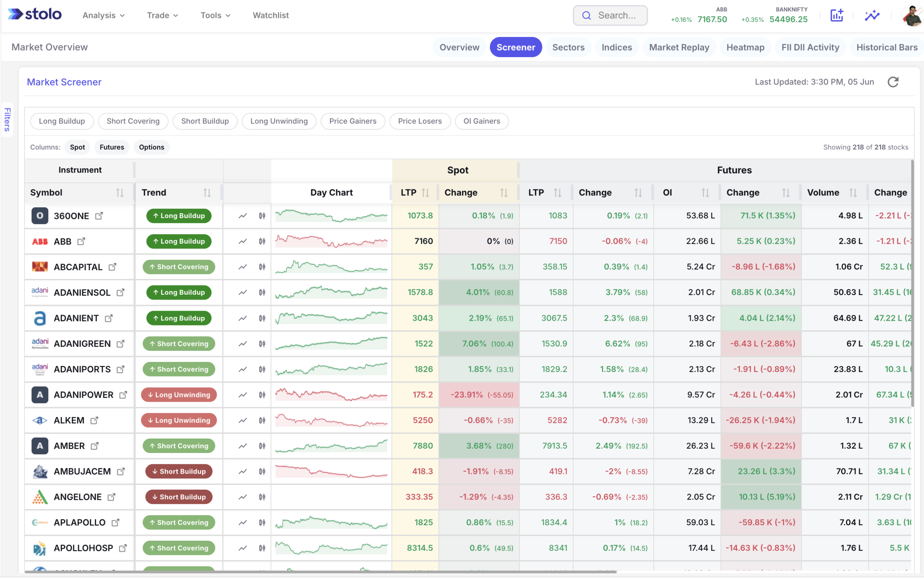Expand the Tools menu
This screenshot has width=924, height=578.
215,15
